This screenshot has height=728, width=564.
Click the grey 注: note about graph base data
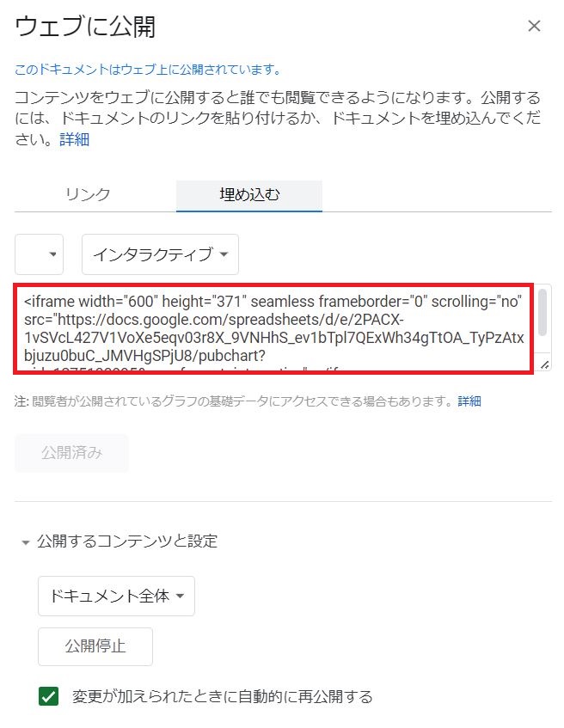click(x=236, y=401)
